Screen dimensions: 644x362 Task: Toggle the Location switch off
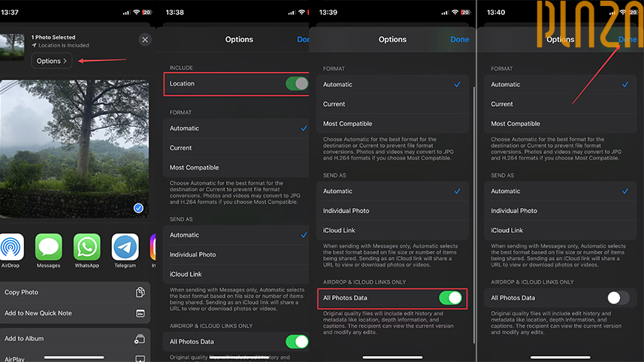click(x=297, y=83)
